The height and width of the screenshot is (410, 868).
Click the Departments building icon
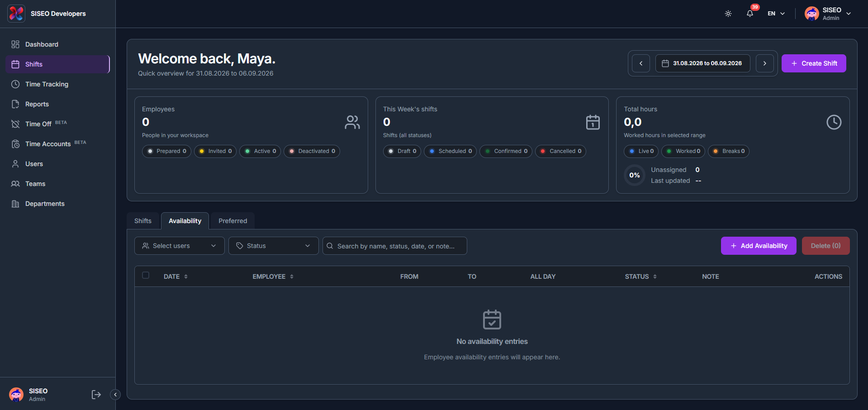(15, 204)
